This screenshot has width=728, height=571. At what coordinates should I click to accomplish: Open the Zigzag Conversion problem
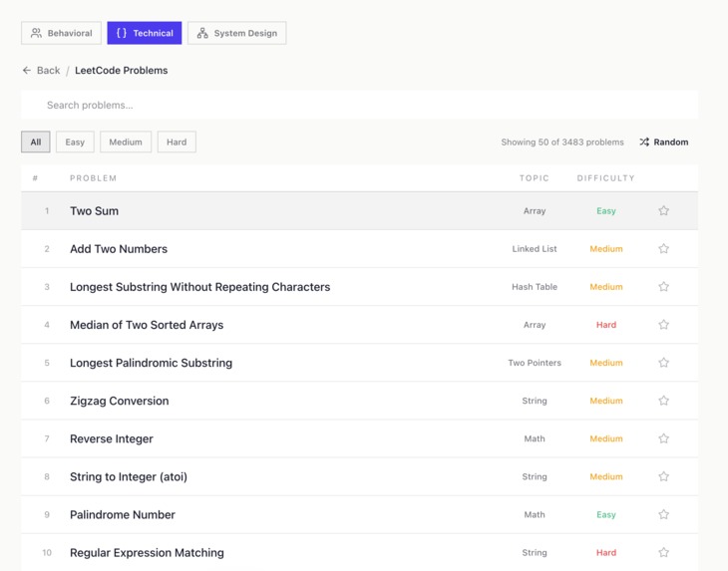(120, 402)
